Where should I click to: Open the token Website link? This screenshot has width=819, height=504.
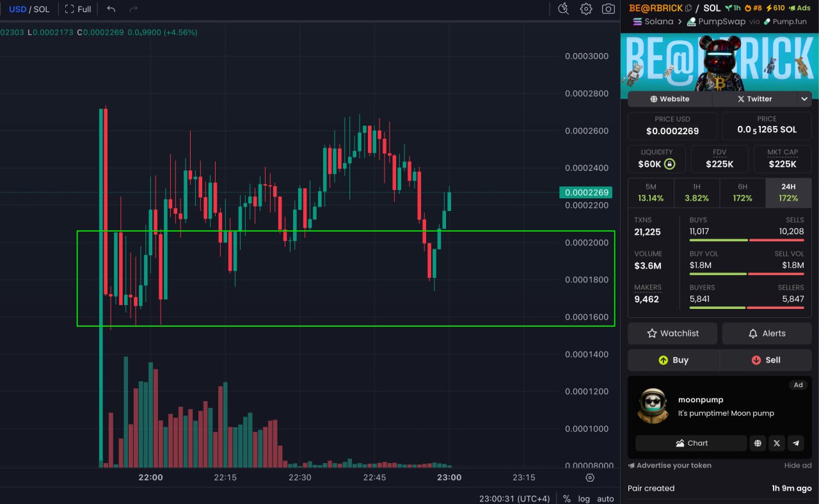coord(670,99)
